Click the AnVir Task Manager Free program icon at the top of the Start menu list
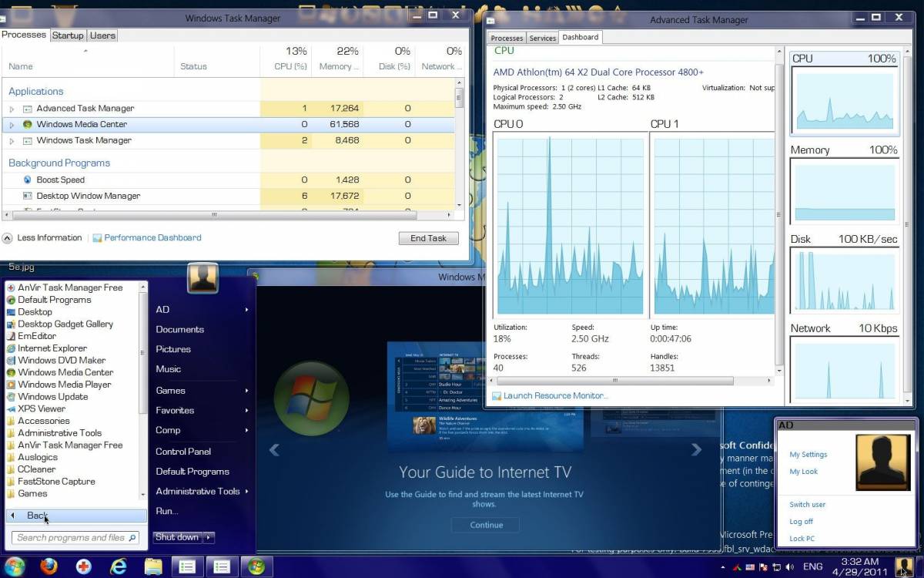Viewport: 924px width, 578px height. click(x=11, y=287)
